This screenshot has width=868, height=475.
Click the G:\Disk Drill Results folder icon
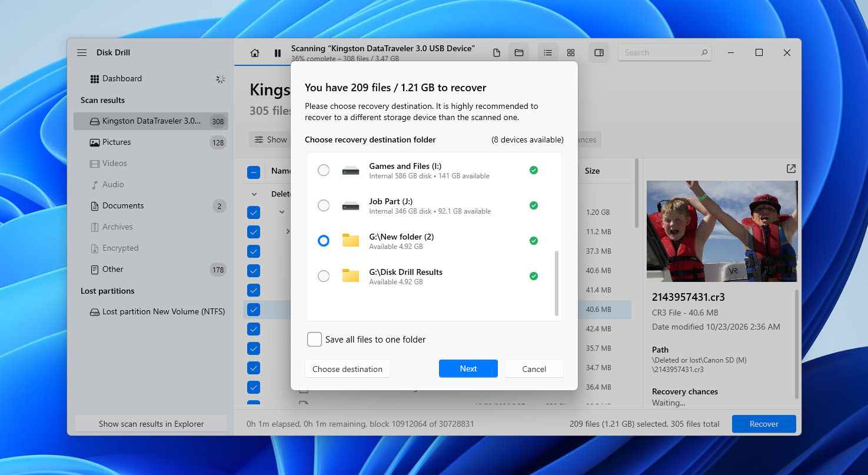tap(351, 276)
